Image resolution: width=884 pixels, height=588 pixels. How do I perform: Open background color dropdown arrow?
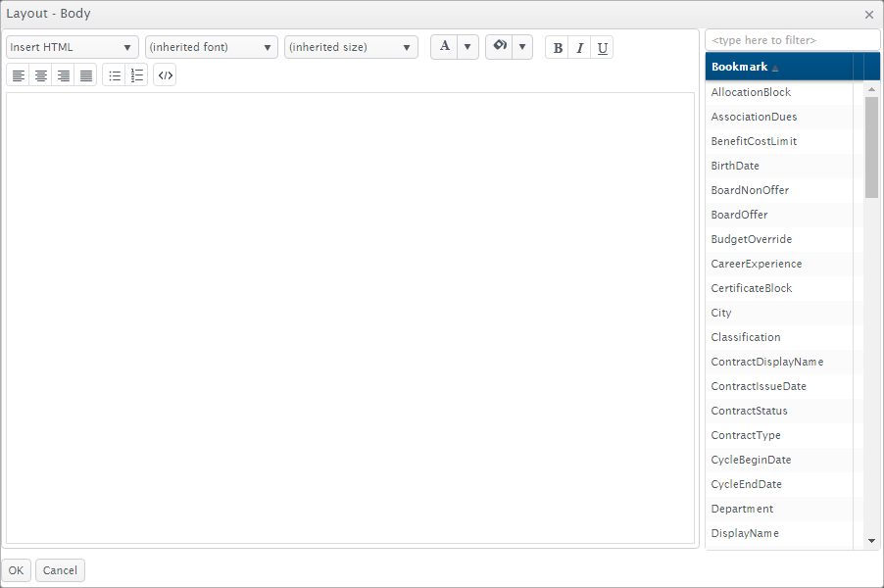coord(522,47)
